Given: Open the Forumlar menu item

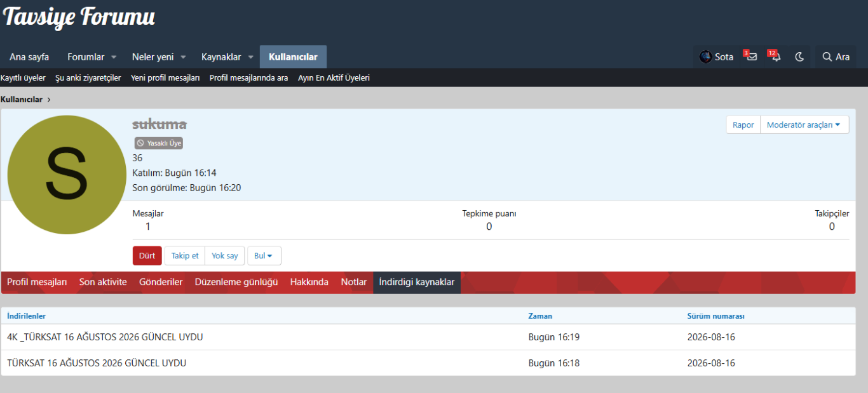Looking at the screenshot, I should coord(86,57).
